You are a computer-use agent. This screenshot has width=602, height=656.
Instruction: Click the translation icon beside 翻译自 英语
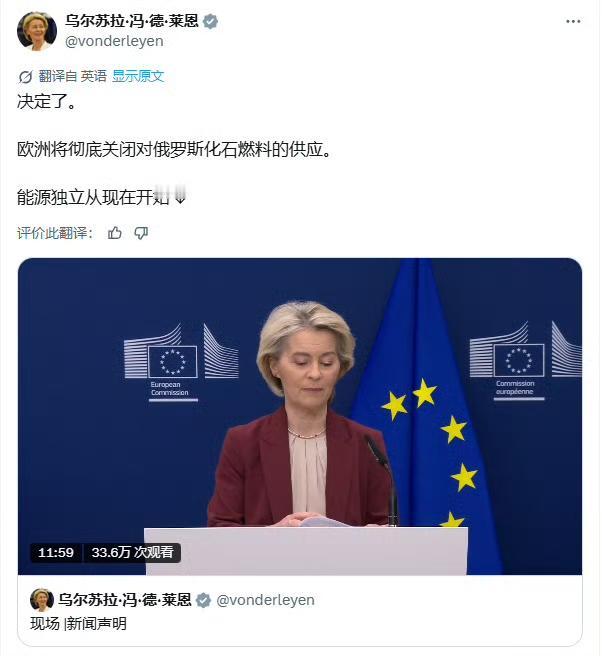click(x=26, y=77)
